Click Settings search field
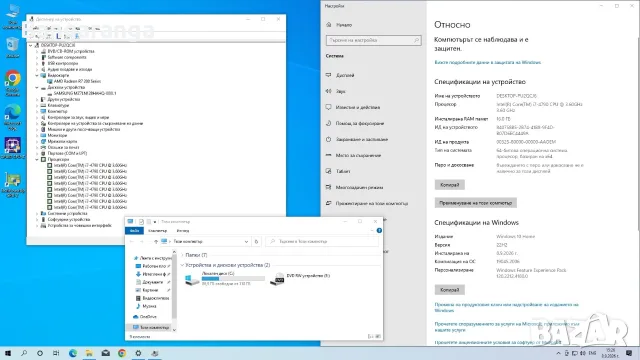This screenshot has height=360, width=640. pyautogui.click(x=373, y=40)
